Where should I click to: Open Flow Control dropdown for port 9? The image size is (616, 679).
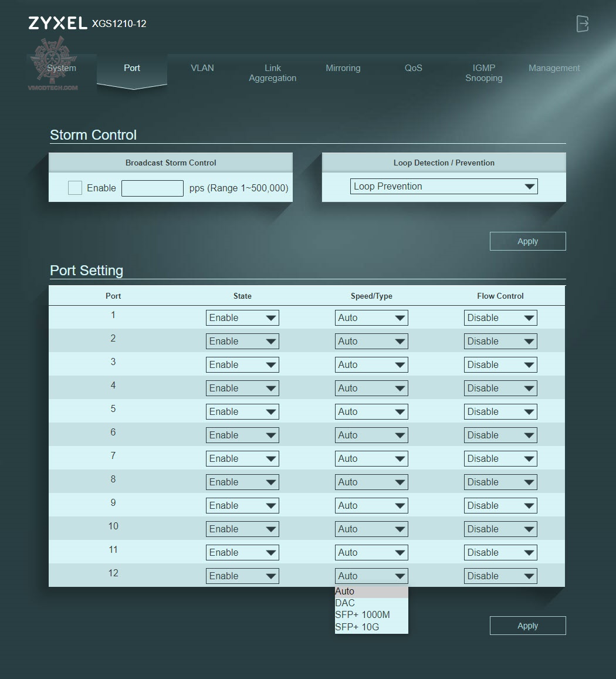click(x=500, y=505)
